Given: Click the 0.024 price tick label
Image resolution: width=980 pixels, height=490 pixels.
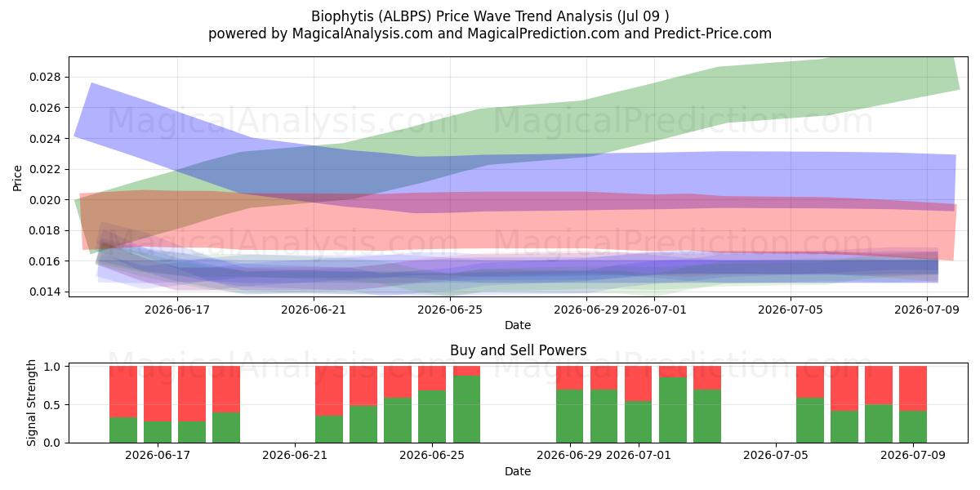Looking at the screenshot, I should click(x=47, y=139).
